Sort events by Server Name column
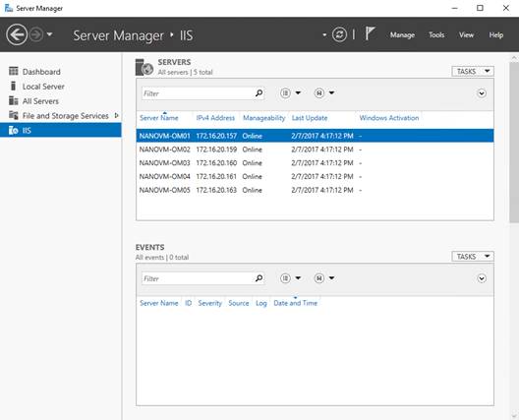Viewport: 519px width, 420px height. (x=159, y=303)
